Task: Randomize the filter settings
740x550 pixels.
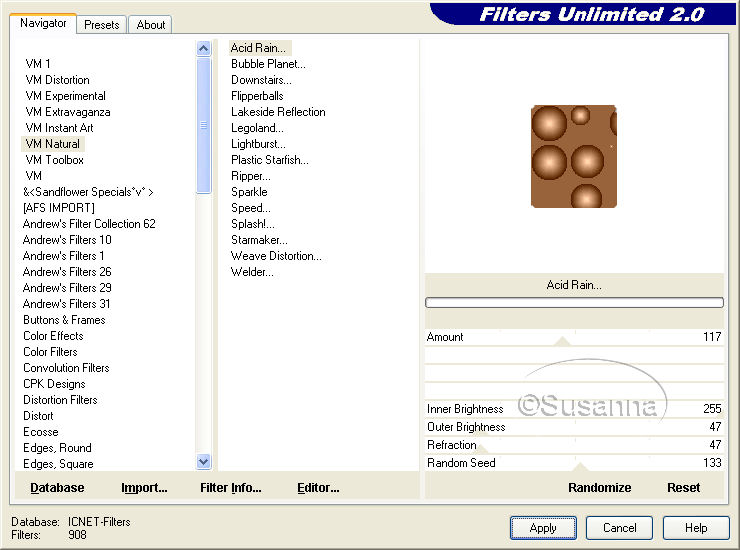Action: click(x=599, y=488)
